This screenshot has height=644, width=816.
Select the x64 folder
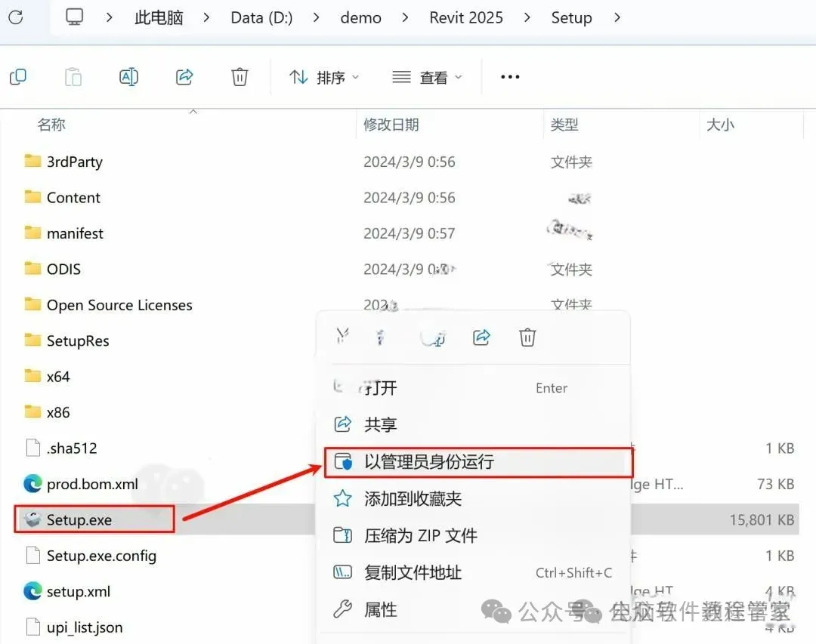[57, 377]
